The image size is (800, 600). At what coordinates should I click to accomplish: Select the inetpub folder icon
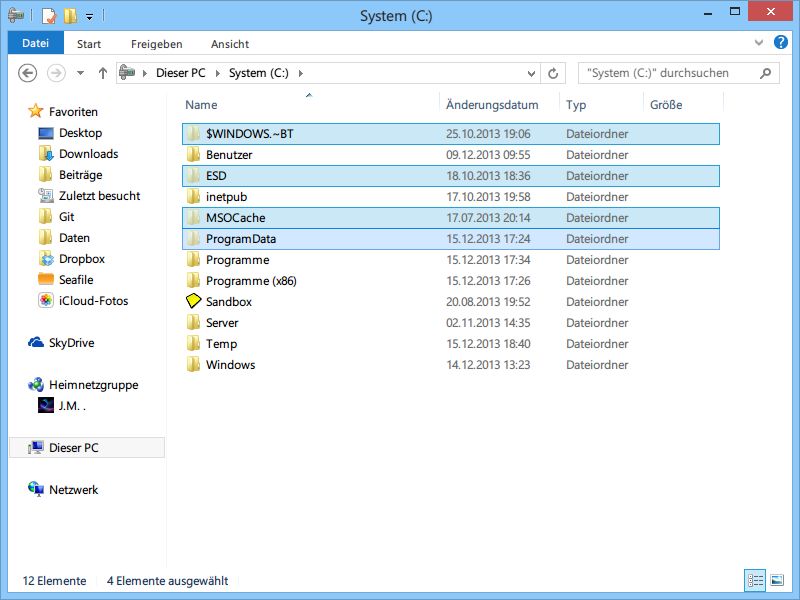pyautogui.click(x=193, y=196)
